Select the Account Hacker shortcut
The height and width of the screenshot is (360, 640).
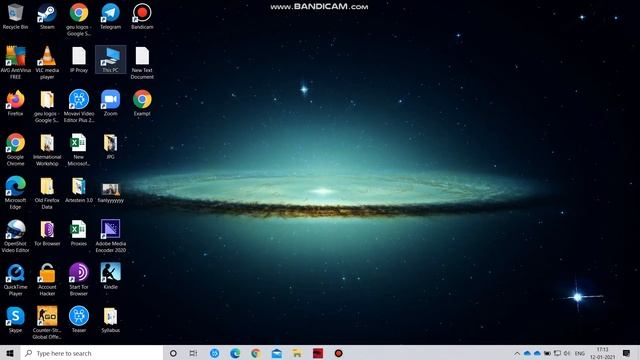[x=47, y=280]
